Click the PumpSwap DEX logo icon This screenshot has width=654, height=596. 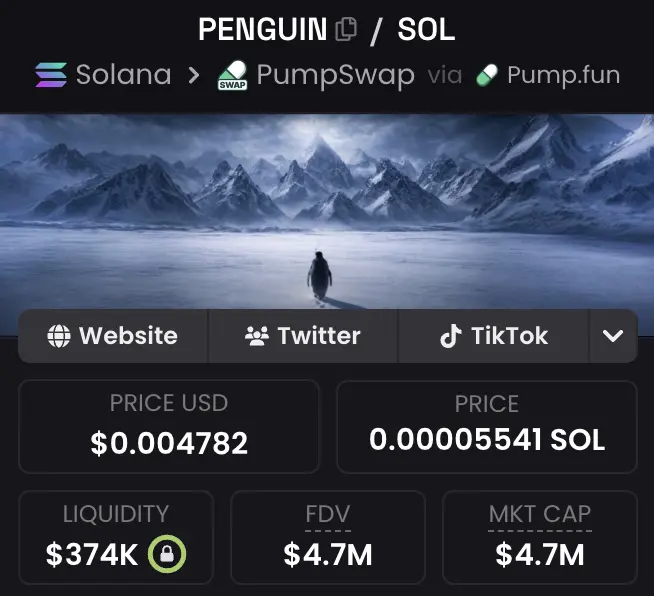(x=232, y=76)
